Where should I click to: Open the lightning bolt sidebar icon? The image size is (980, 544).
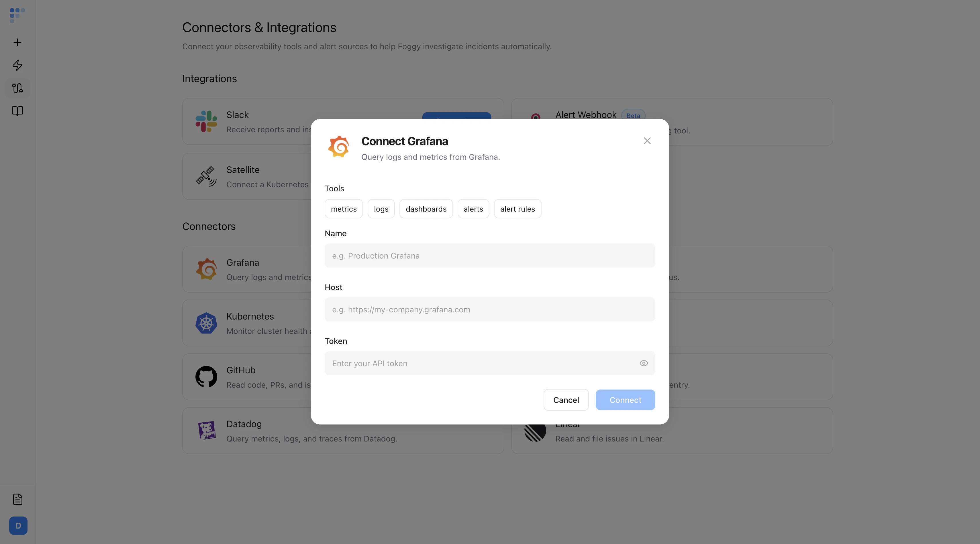coord(17,65)
